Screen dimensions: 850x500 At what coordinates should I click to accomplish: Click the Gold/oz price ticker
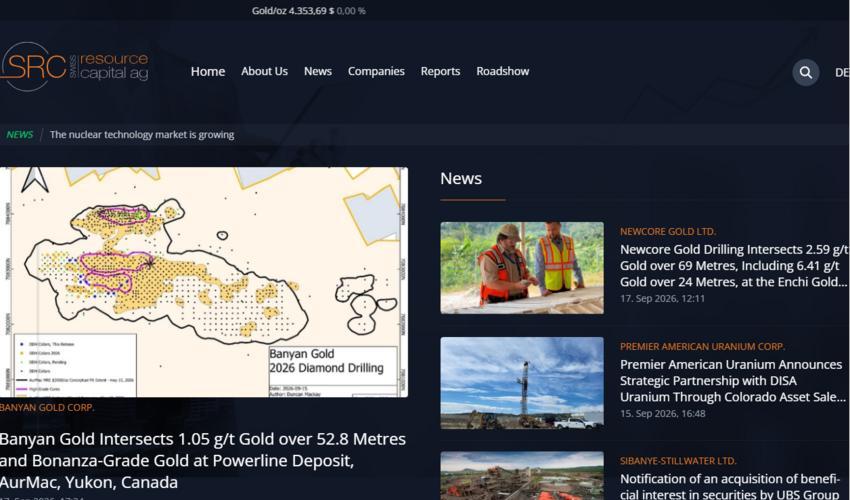[308, 10]
